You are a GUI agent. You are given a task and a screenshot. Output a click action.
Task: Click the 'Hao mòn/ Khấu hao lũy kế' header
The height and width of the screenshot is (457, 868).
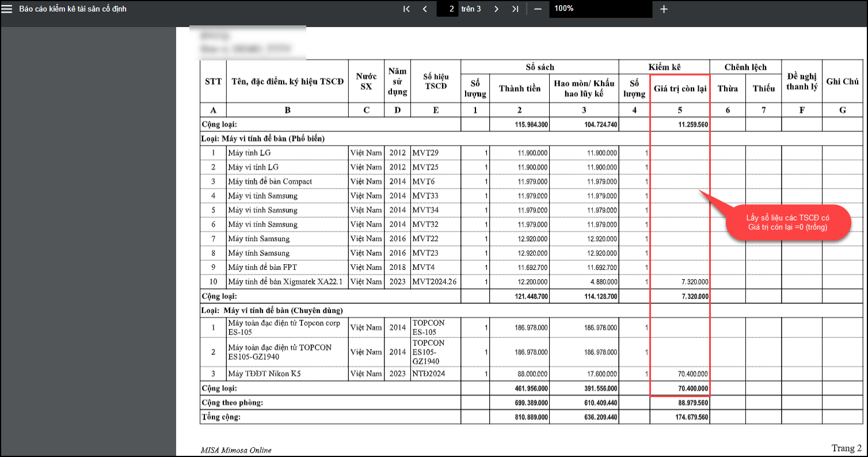(584, 88)
